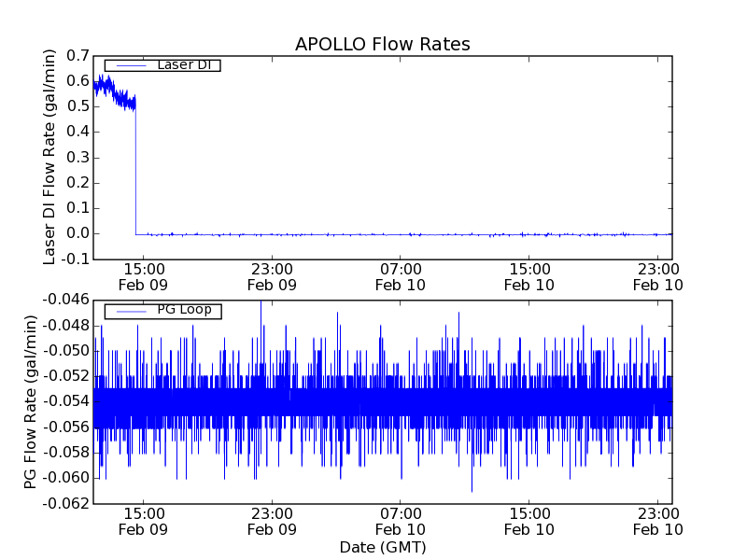Click "07:00 Feb 10" under the PG Loop plot
Viewport: 747px width, 560px height.
pos(401,522)
